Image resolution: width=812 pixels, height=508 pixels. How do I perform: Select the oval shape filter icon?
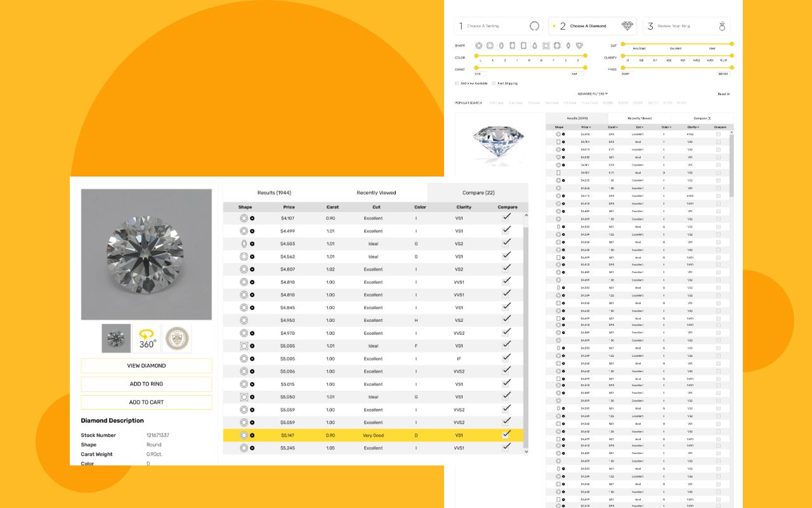501,46
